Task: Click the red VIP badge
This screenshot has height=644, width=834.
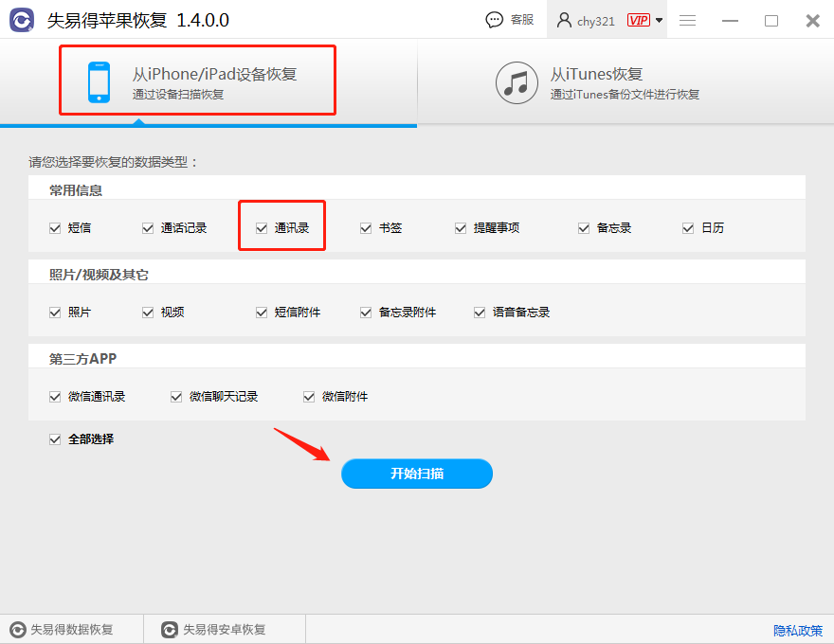Action: (x=638, y=20)
